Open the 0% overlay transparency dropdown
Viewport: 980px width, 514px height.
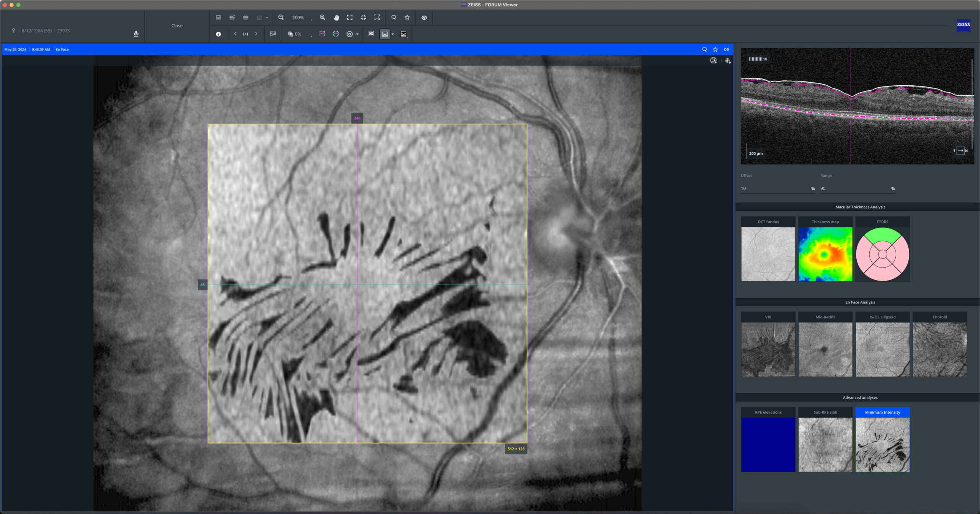click(x=300, y=34)
